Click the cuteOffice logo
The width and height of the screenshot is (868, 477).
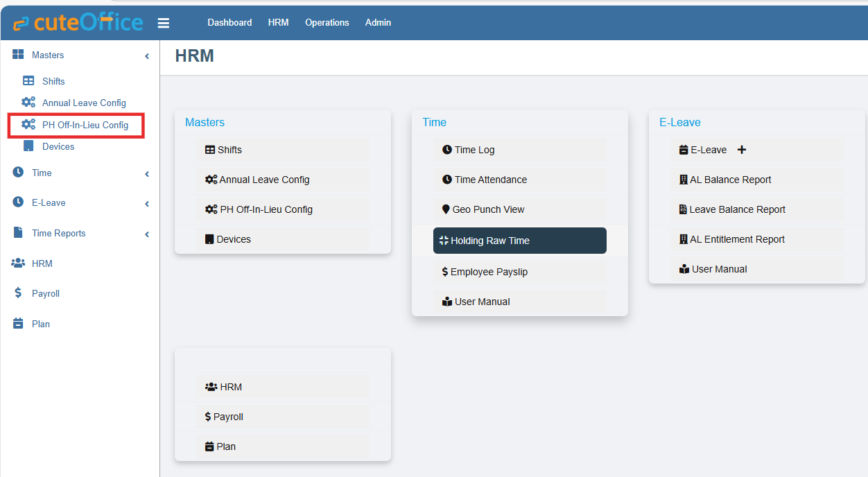click(x=78, y=23)
